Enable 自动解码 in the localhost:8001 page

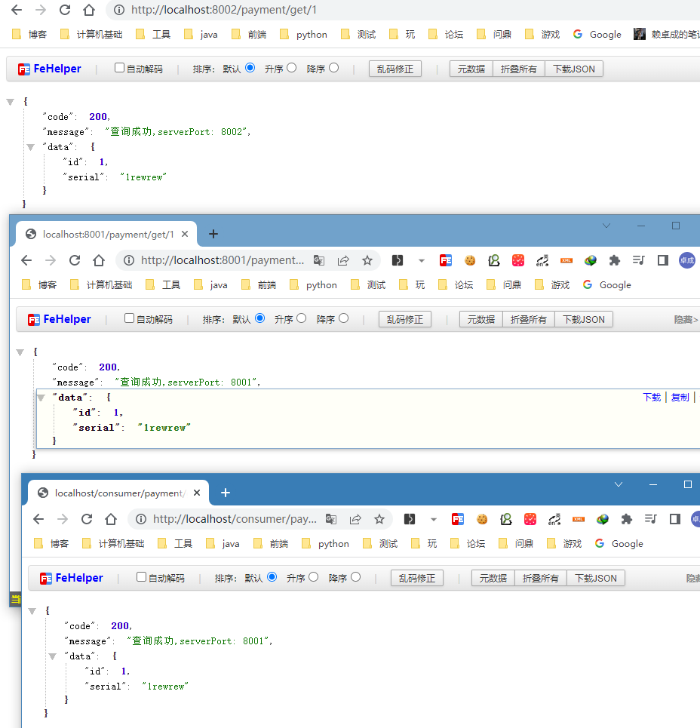[129, 318]
